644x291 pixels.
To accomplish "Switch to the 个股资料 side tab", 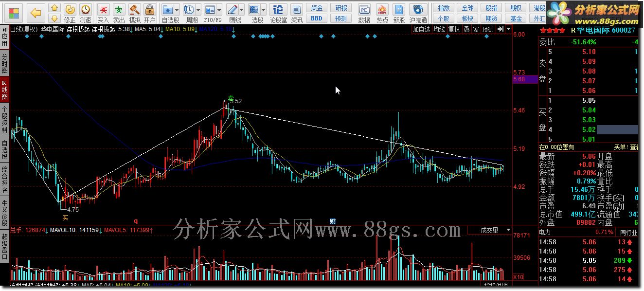I will tap(4, 119).
